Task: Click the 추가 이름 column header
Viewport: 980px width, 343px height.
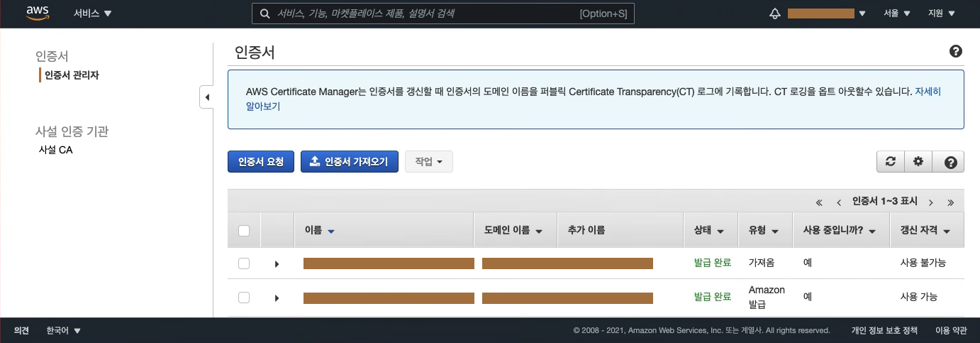Action: coord(586,230)
